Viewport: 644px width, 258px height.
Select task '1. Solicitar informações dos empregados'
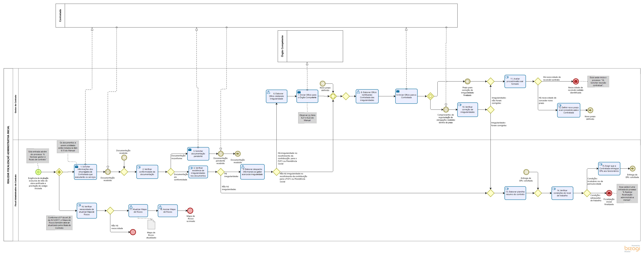(x=85, y=172)
